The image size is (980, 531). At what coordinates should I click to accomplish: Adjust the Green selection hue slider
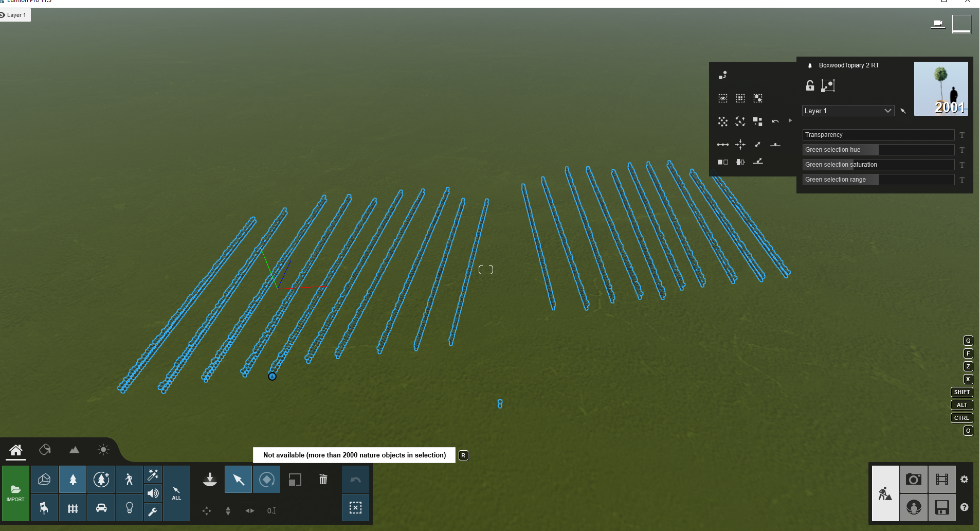click(x=878, y=150)
